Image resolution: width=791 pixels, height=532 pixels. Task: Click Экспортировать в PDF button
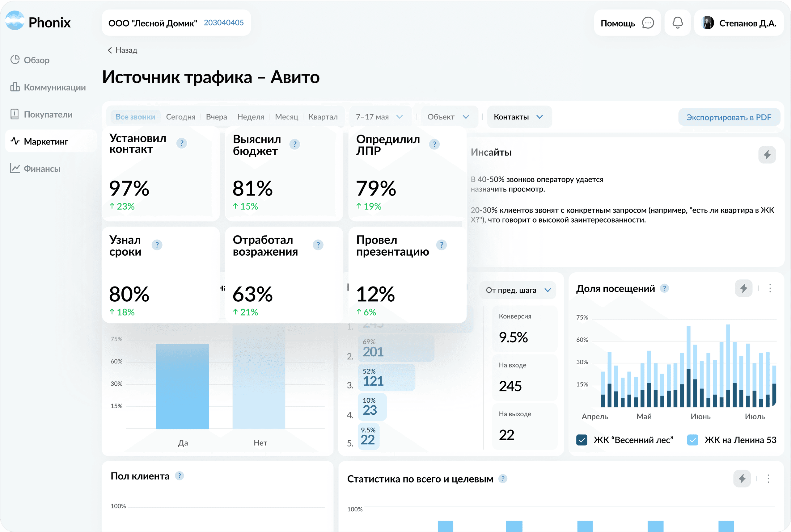tap(729, 117)
